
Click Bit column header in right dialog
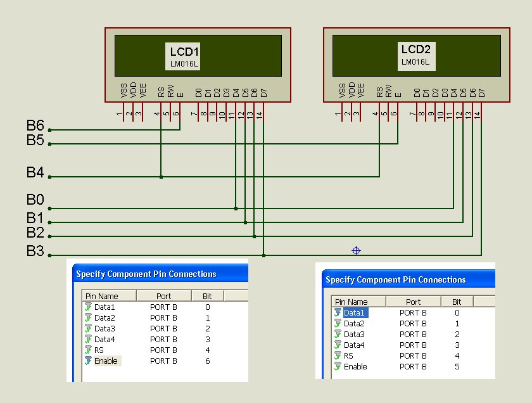click(x=457, y=302)
